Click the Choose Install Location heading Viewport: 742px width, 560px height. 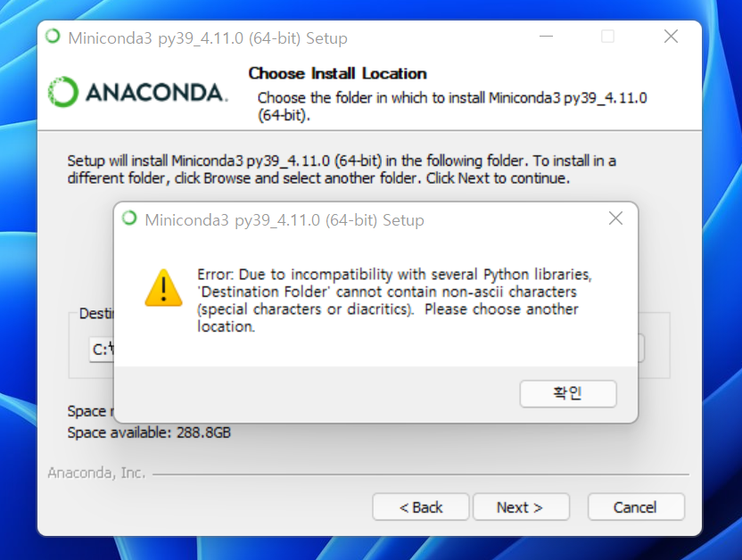point(337,73)
